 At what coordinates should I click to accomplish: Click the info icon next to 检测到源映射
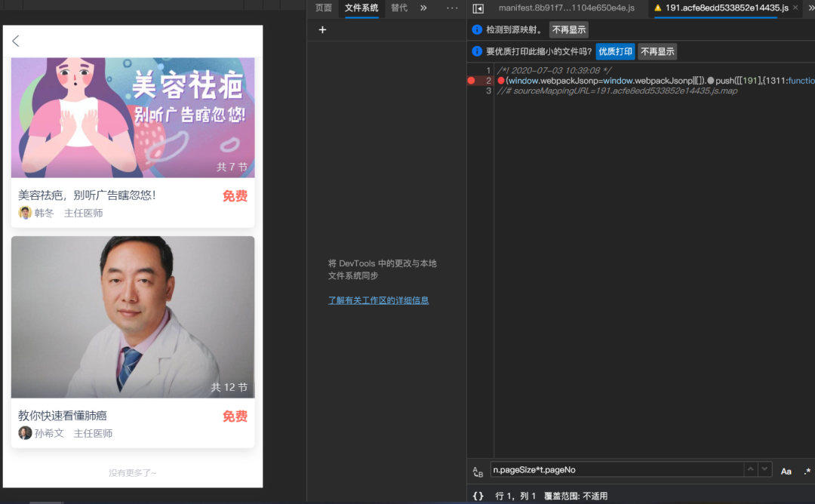[477, 29]
